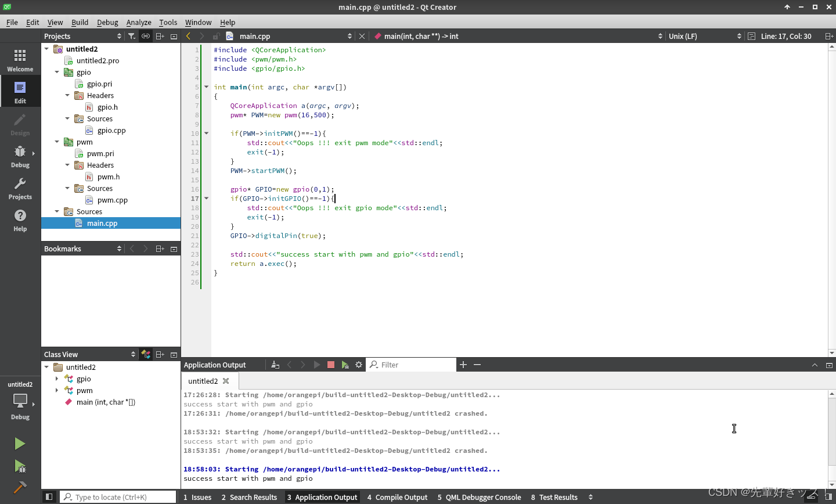Zoom out the Application Output text

(x=477, y=365)
